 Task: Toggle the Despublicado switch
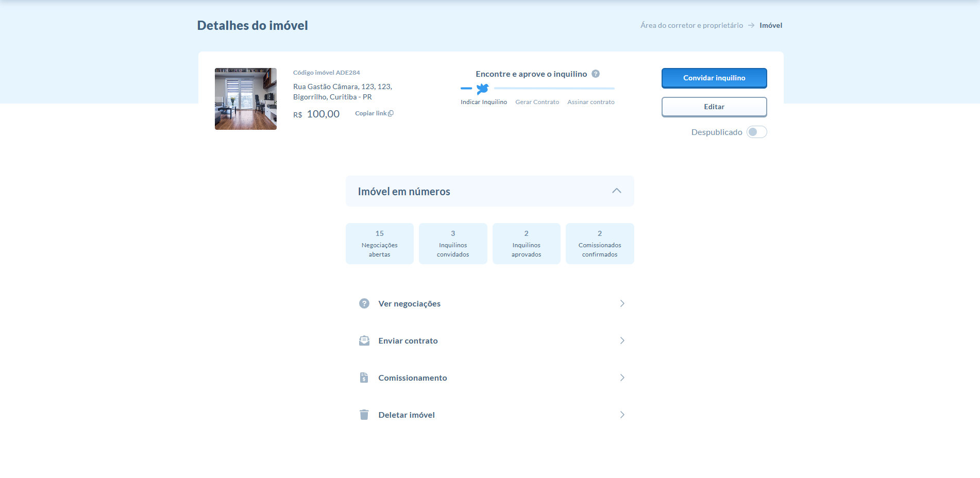756,132
